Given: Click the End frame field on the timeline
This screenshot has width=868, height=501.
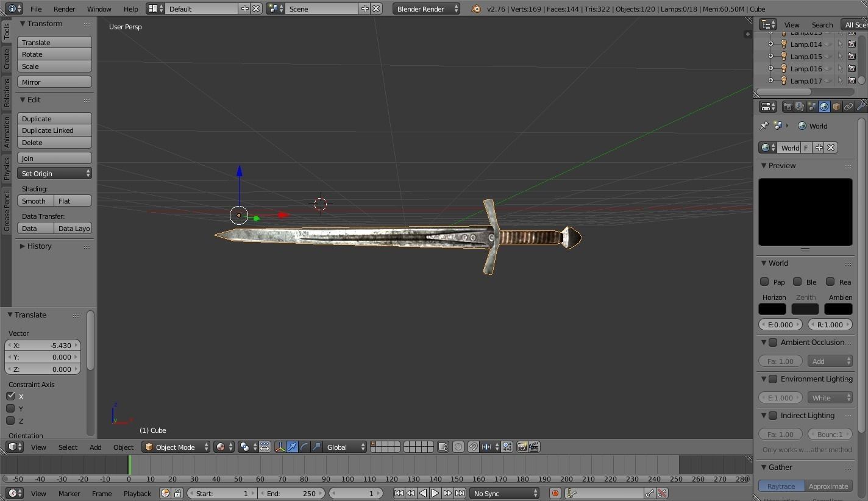Looking at the screenshot, I should pyautogui.click(x=292, y=493).
